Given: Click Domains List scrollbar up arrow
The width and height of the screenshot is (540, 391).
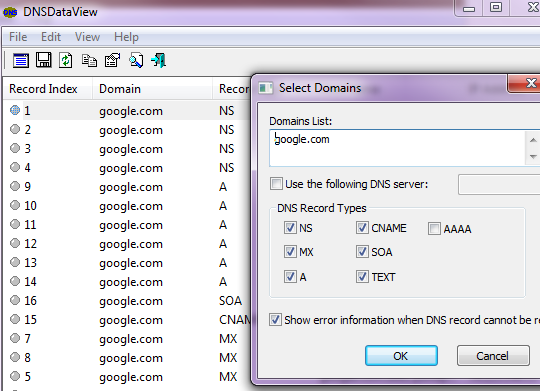Looking at the screenshot, I should [x=533, y=140].
